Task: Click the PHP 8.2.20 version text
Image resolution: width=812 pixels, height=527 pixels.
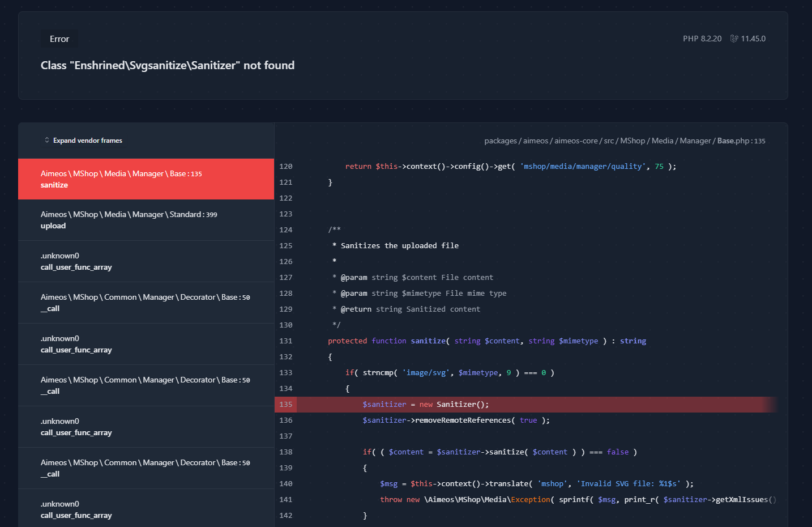Action: tap(702, 39)
